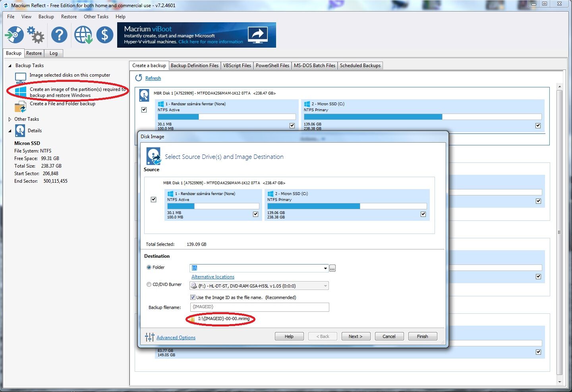The height and width of the screenshot is (392, 572).
Task: Click the Details panel disk icon
Action: (20, 131)
